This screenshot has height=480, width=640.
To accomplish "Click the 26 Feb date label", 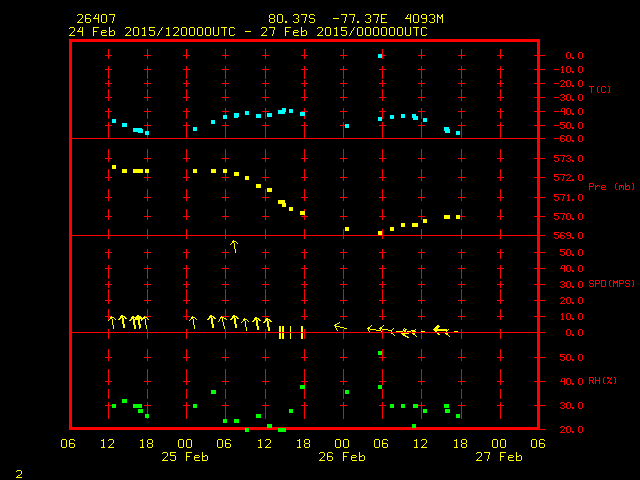I will coord(342,457).
